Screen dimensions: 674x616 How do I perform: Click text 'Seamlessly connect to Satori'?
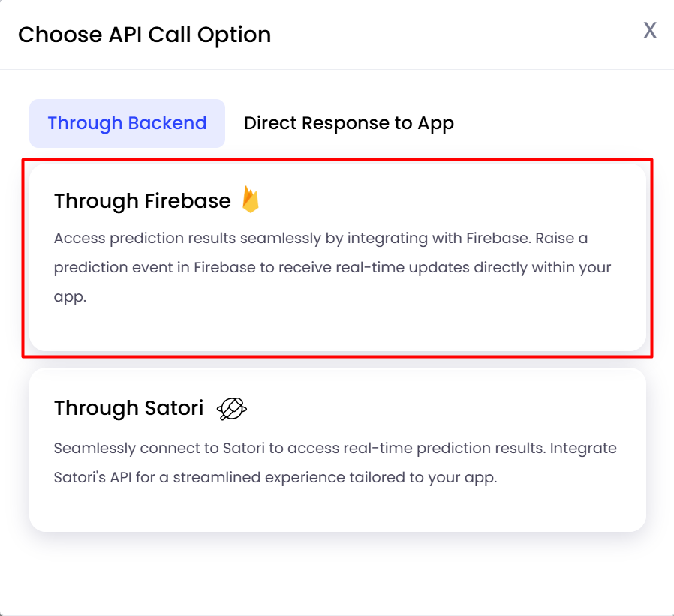[159, 448]
